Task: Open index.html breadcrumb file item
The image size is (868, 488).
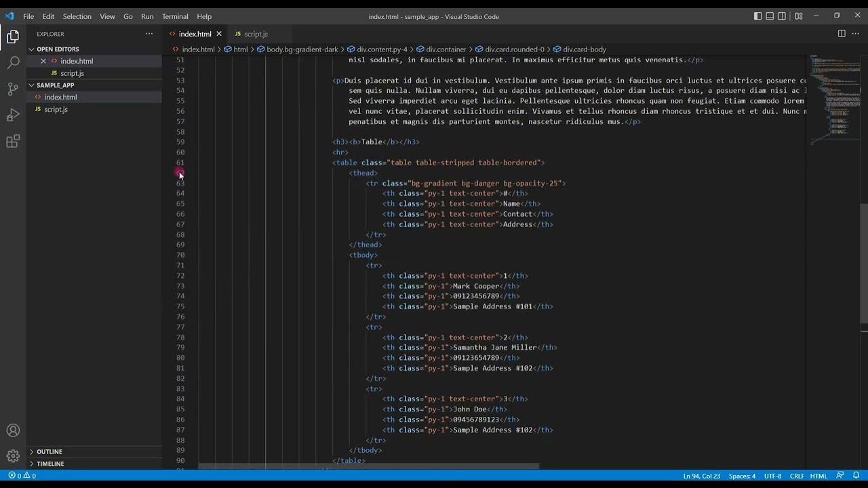Action: click(193, 49)
